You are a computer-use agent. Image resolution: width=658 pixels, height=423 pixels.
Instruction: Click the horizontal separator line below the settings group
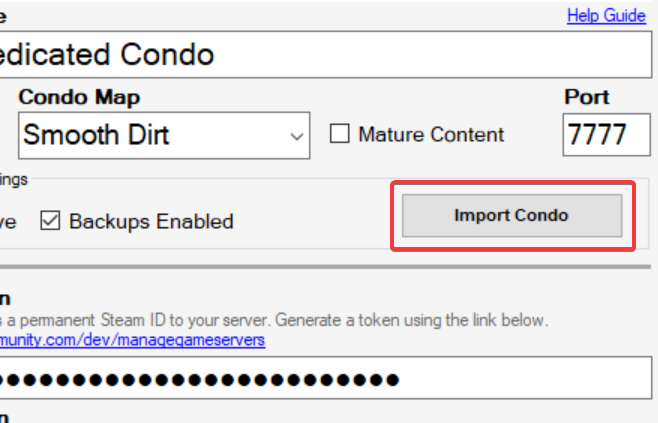pos(325,266)
